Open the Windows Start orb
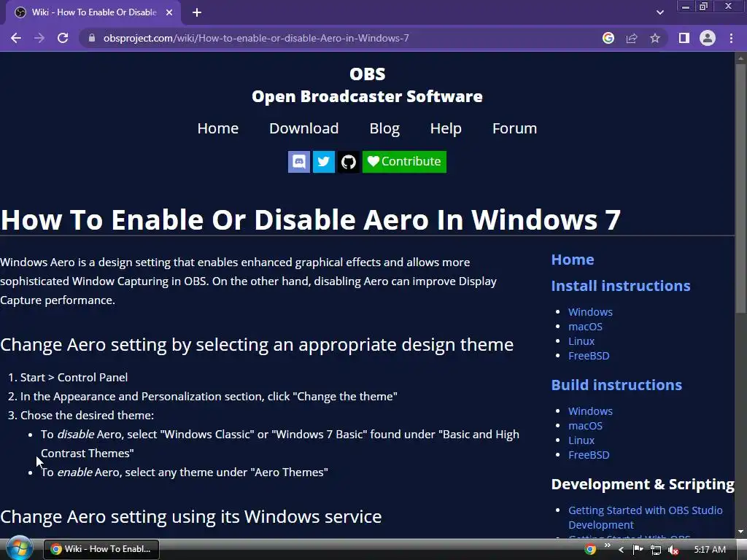 point(20,548)
